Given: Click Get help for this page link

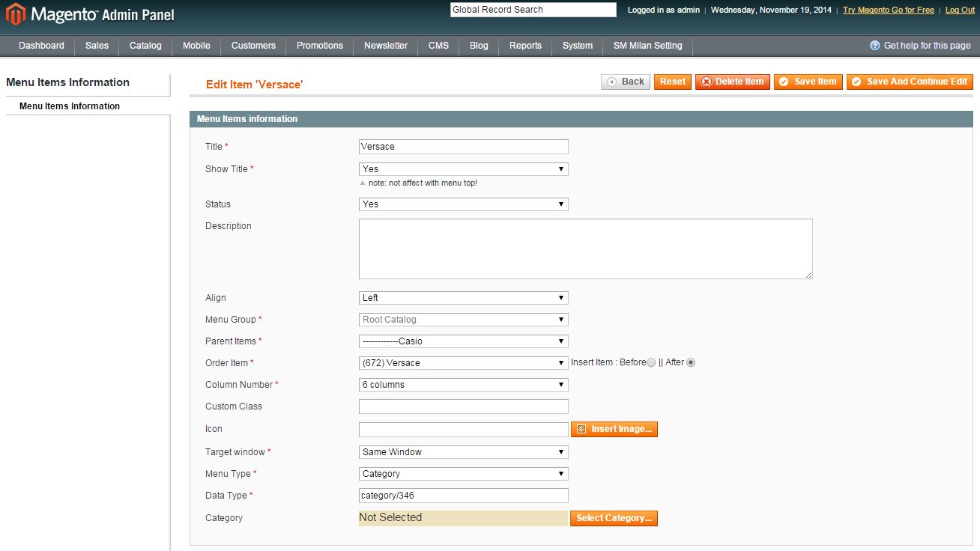Looking at the screenshot, I should 927,46.
